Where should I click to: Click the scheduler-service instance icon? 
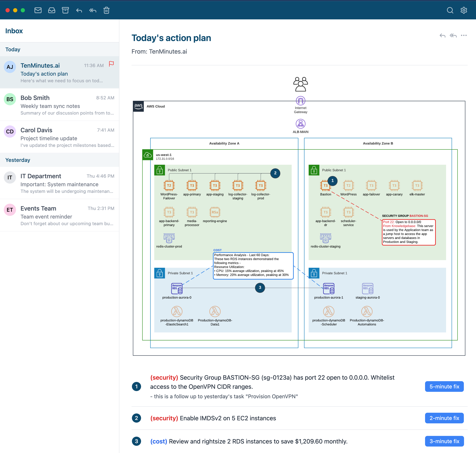coord(348,212)
